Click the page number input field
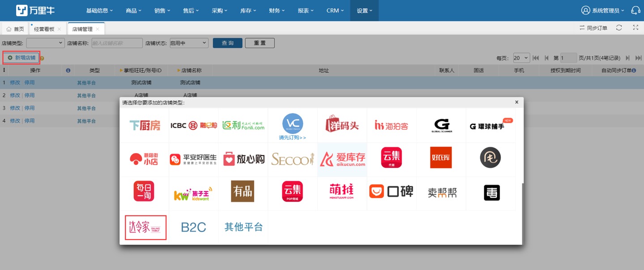 click(x=567, y=57)
